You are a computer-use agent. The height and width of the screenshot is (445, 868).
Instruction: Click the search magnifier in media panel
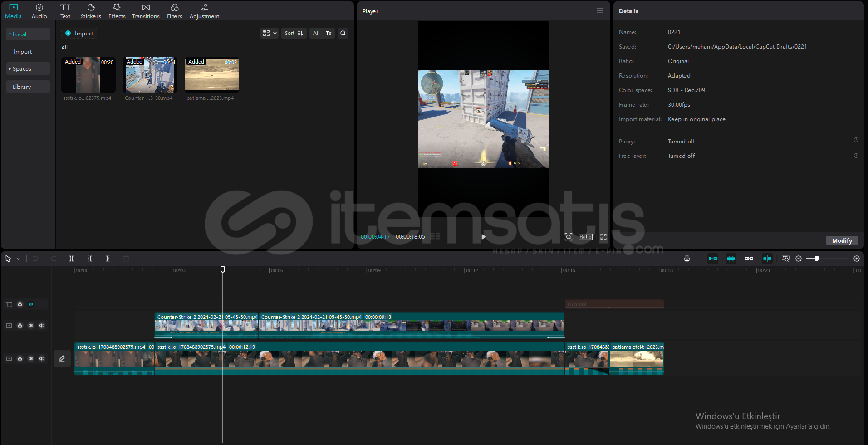[x=343, y=33]
